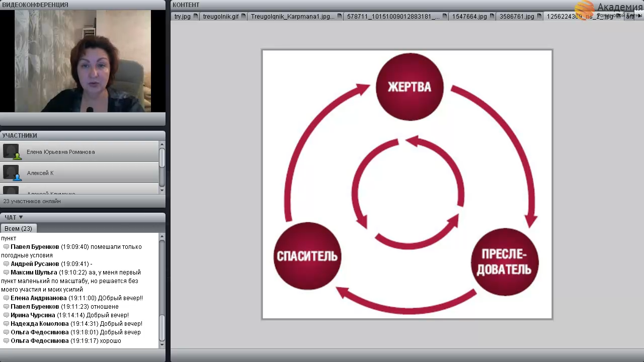644x362 pixels.
Task: Click the СПАСИТЕЛЬ circle in the diagram
Action: click(x=307, y=256)
